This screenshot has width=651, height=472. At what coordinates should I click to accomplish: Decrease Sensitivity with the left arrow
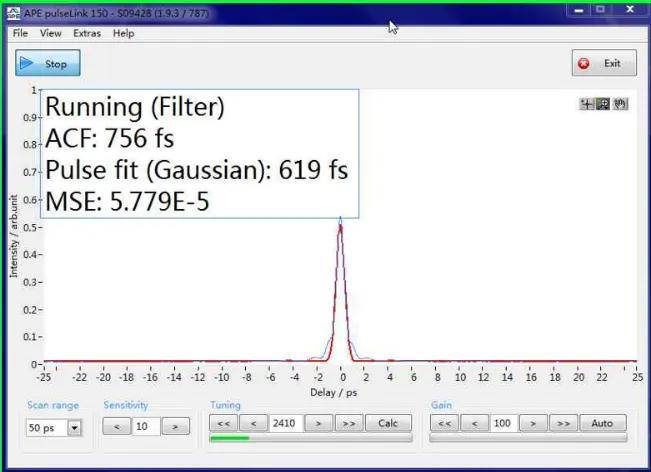pos(117,426)
